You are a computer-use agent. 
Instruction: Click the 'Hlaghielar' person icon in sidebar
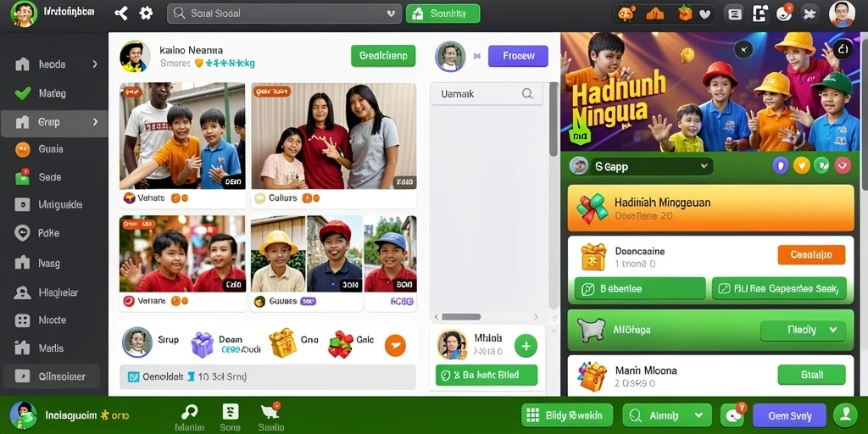tap(22, 292)
